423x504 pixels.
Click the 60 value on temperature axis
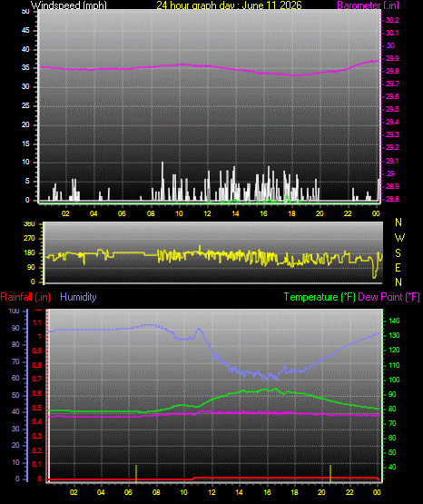pos(392,438)
